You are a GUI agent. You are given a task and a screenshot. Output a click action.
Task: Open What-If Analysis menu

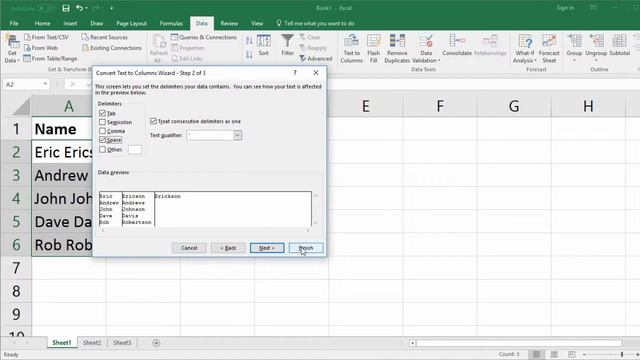[x=524, y=49]
